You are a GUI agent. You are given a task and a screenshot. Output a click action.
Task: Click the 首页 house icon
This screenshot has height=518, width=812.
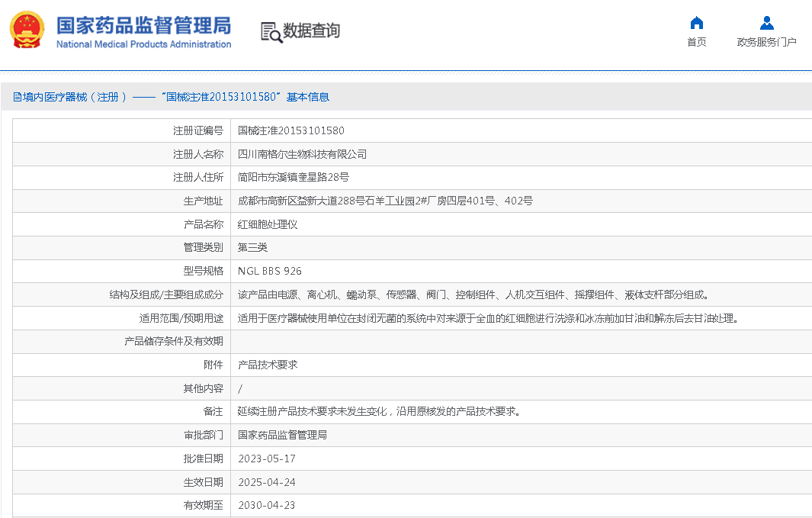(x=696, y=23)
